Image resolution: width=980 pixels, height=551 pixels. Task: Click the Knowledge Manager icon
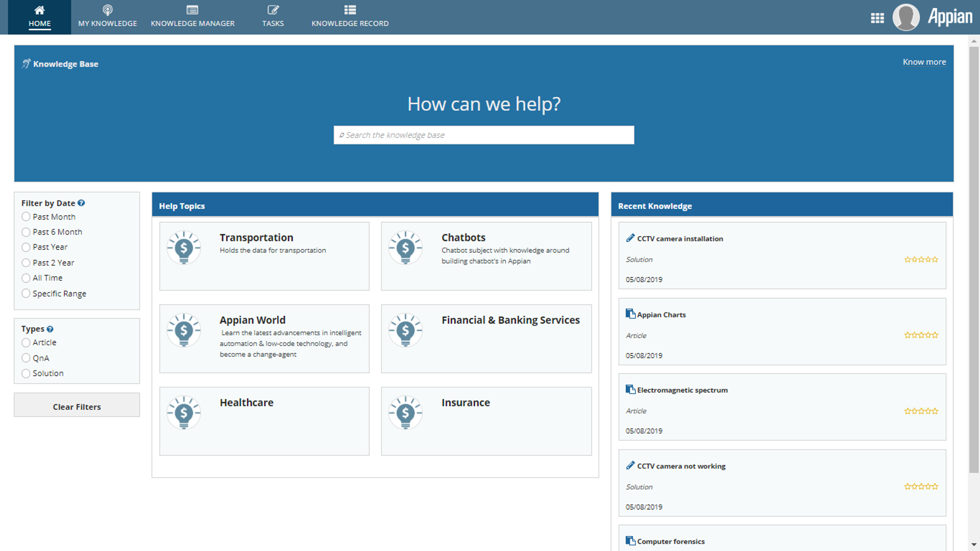tap(192, 10)
